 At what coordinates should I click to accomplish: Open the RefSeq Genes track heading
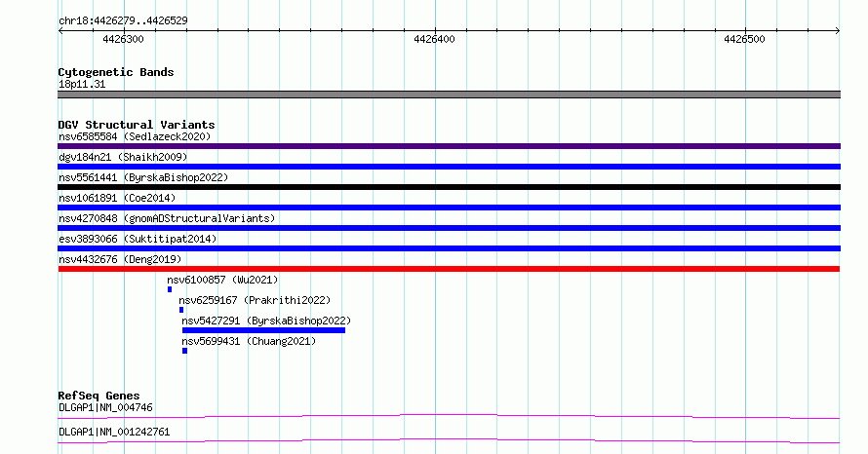(99, 396)
